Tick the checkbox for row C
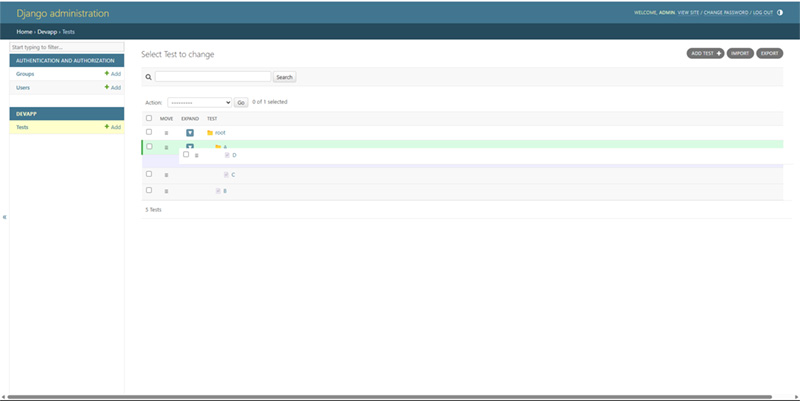800x401 pixels. pyautogui.click(x=149, y=174)
